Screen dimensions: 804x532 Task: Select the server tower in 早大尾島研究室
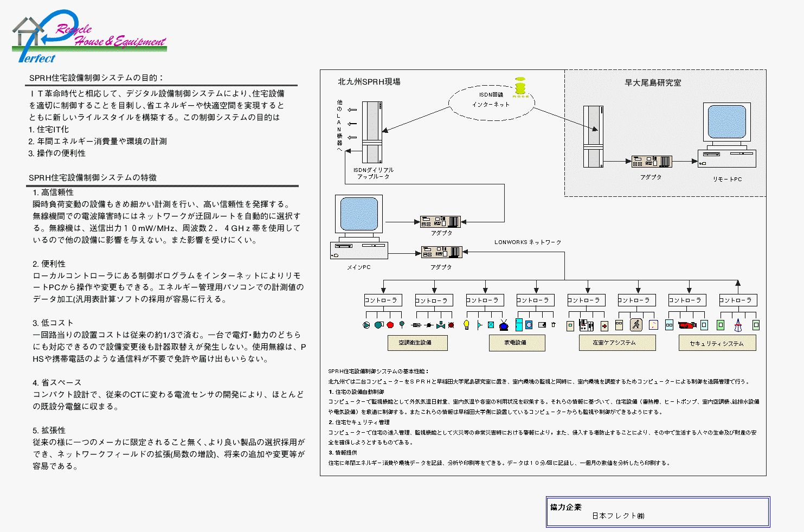pos(593,137)
